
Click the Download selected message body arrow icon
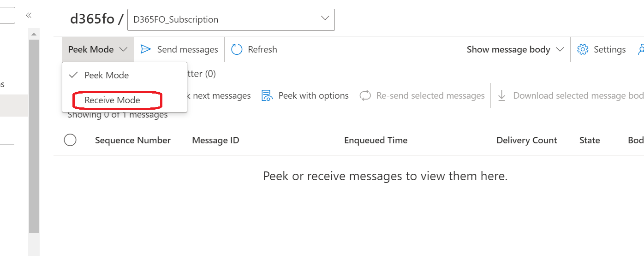[x=502, y=95]
